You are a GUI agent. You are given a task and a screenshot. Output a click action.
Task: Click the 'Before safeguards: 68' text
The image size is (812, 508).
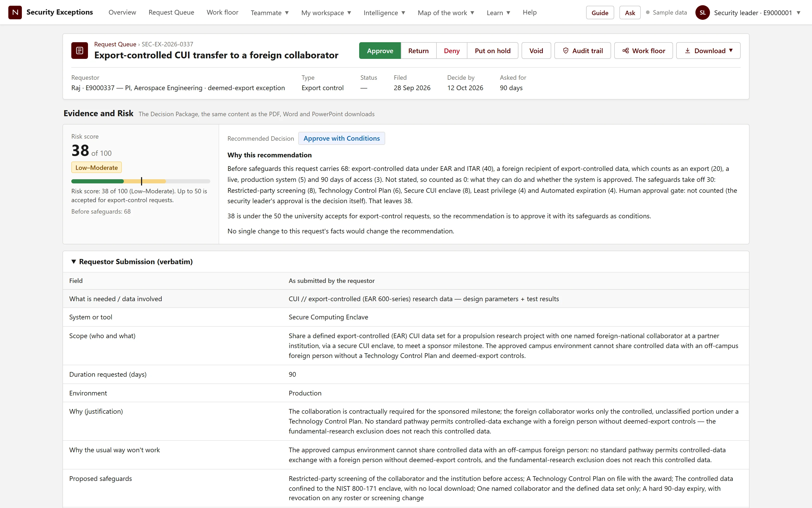pyautogui.click(x=101, y=211)
